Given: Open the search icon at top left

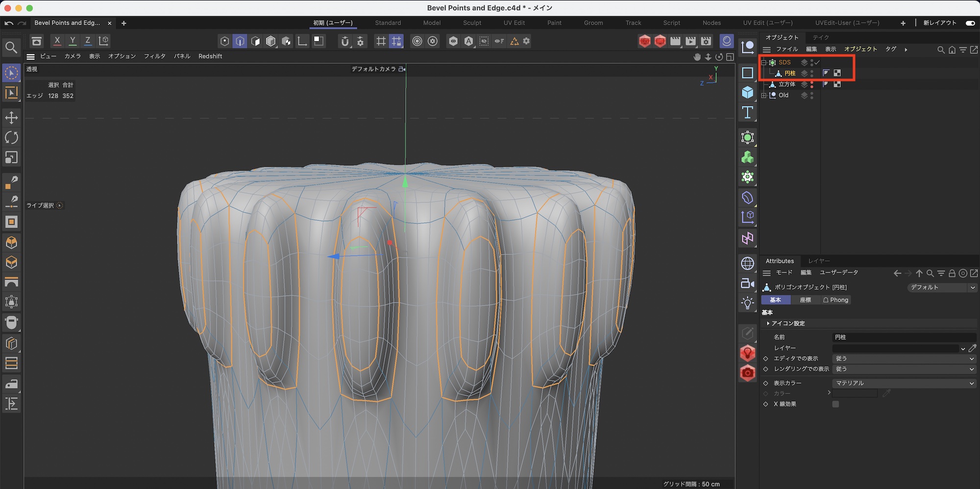Looking at the screenshot, I should (x=11, y=48).
